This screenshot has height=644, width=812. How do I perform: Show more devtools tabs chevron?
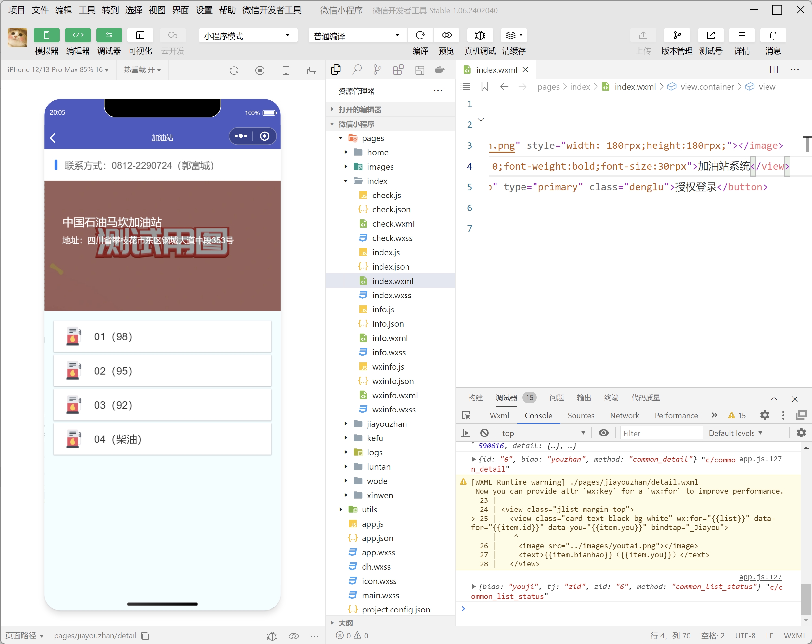coord(714,415)
